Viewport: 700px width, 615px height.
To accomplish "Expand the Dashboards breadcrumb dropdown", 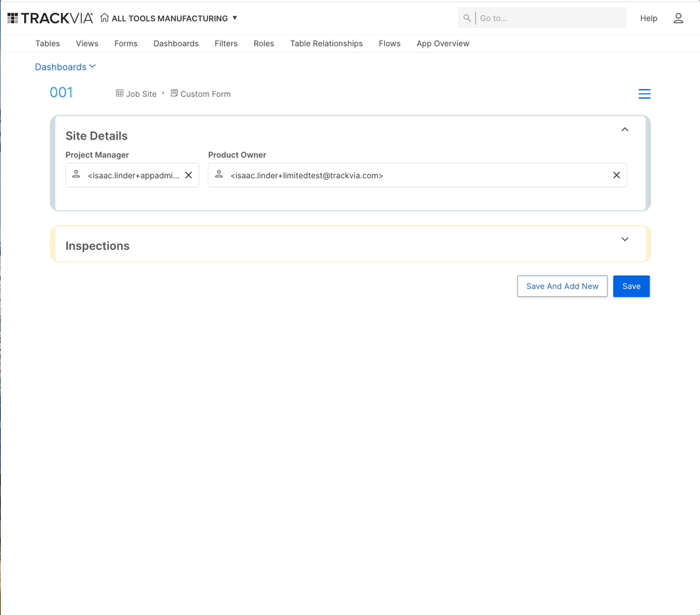I will click(92, 67).
